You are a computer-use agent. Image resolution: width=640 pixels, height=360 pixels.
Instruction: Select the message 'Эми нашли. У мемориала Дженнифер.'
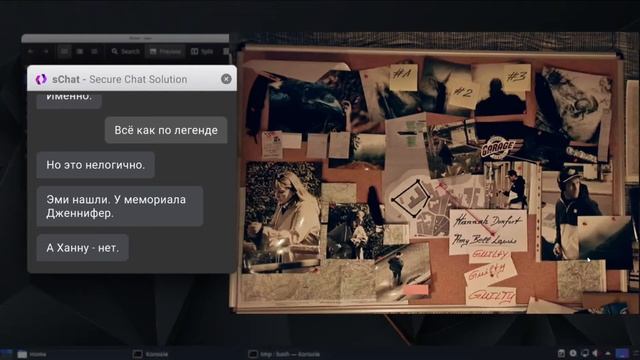tap(120, 206)
